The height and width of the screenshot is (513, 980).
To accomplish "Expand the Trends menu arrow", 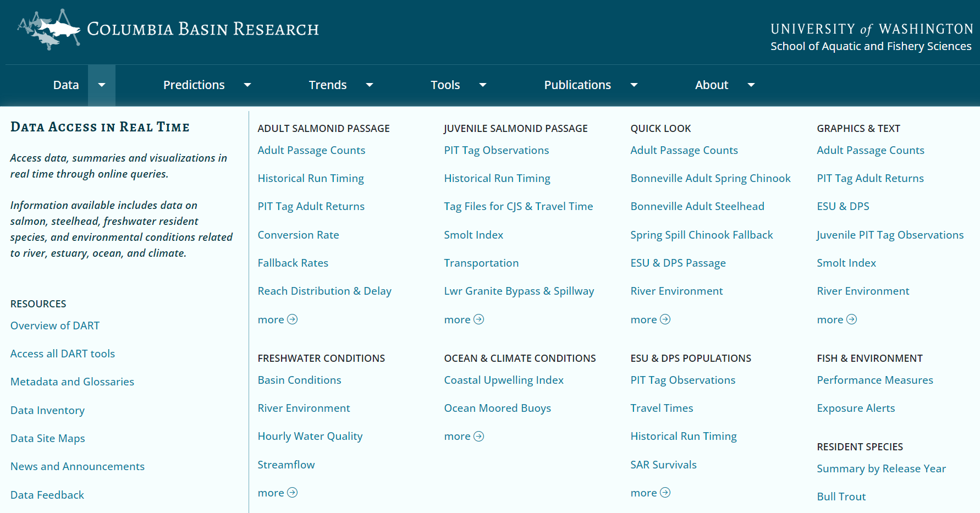I will [370, 85].
